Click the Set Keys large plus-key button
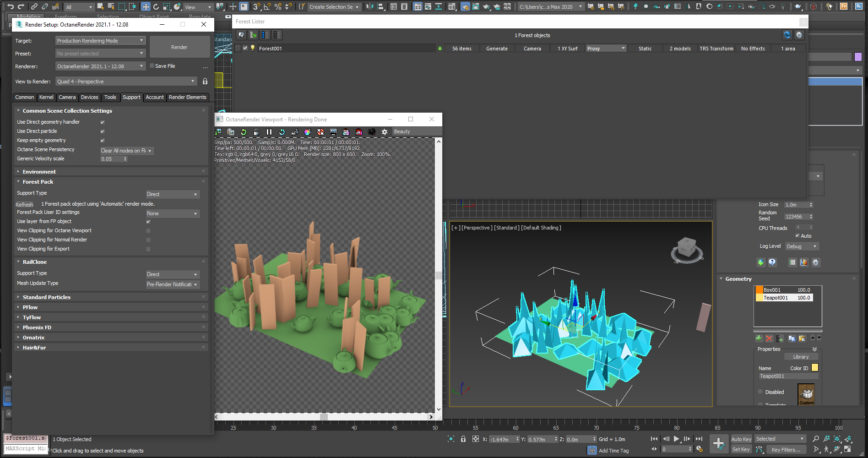 (719, 443)
